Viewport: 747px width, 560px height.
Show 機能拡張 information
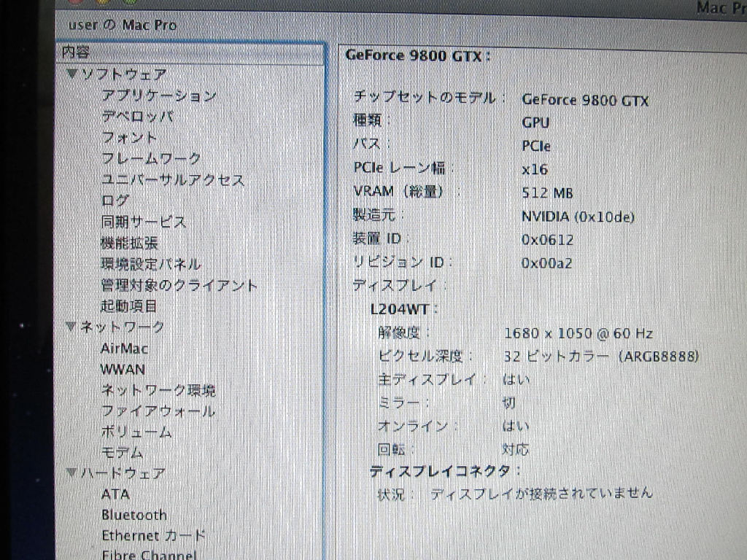pyautogui.click(x=129, y=243)
